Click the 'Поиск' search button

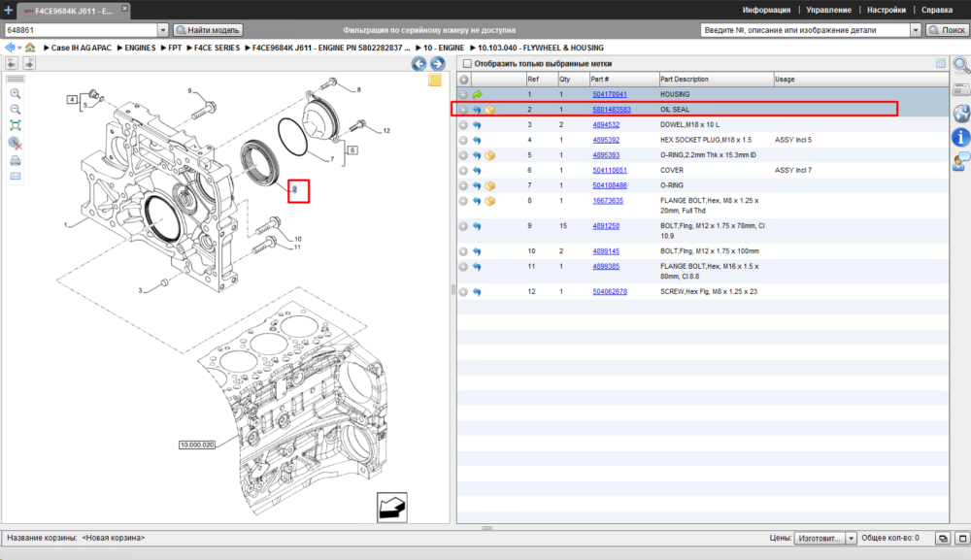click(x=948, y=30)
